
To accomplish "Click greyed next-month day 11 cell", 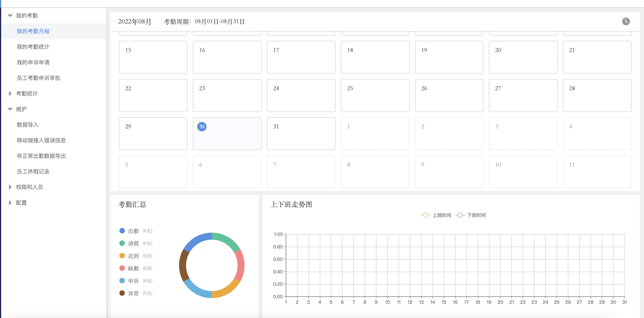I will tap(597, 172).
